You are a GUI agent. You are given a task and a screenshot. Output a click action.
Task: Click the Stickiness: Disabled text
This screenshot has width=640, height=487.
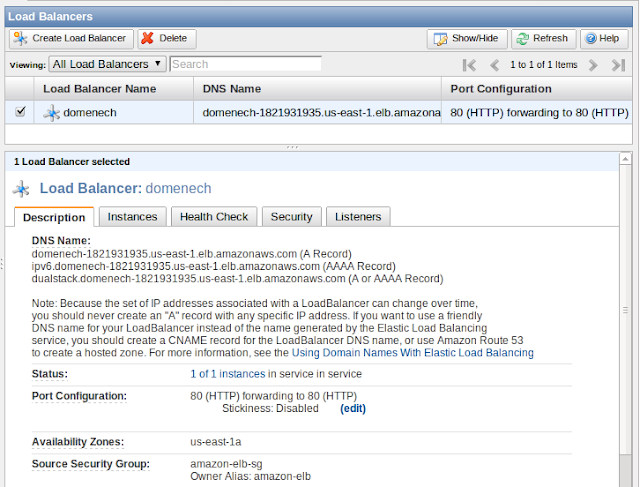(x=270, y=408)
